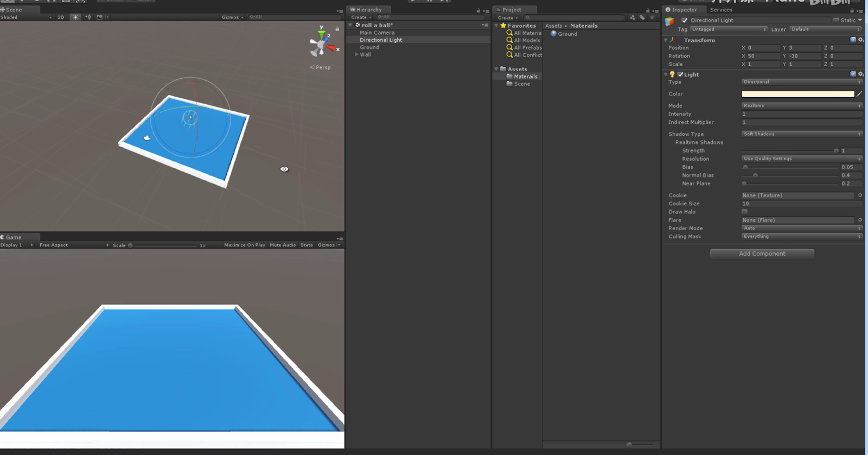Click the Add Component button
Viewport: 868px width, 455px height.
point(762,254)
